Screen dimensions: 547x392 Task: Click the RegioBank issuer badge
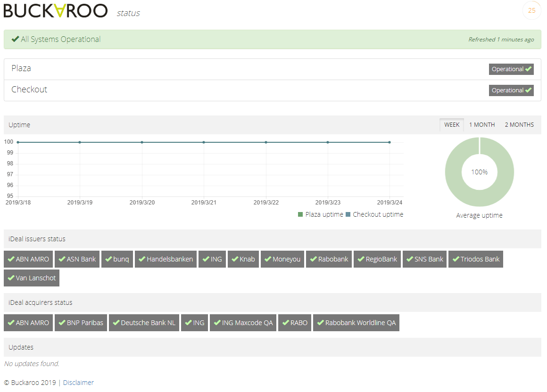pos(377,259)
